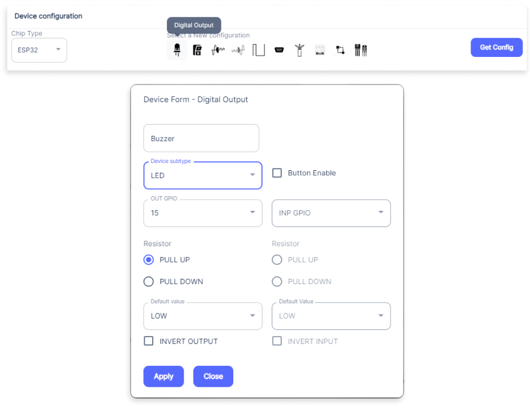Open input Default Value LOW dropdown

[x=331, y=316]
